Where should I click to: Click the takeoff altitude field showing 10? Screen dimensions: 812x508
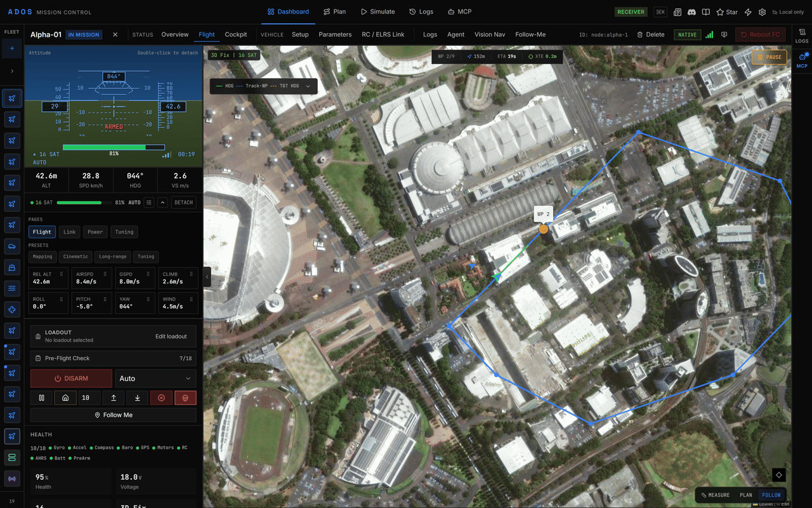tap(89, 398)
